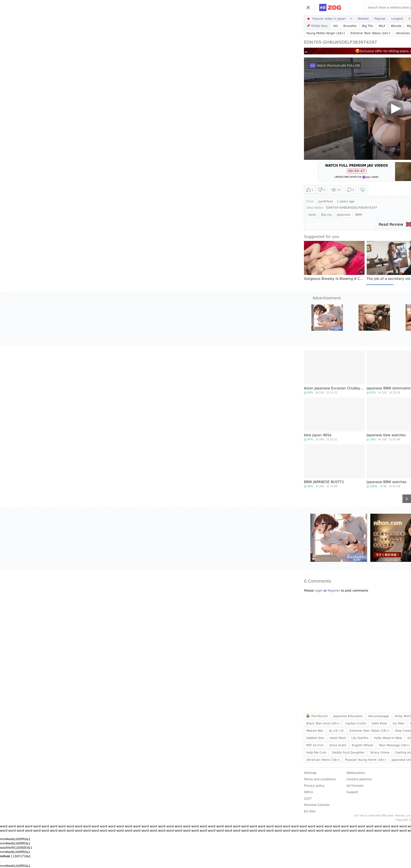This screenshot has height=868, width=411.
Task: Expand the chevron next to Popular video in Japan
Action: pyautogui.click(x=351, y=19)
